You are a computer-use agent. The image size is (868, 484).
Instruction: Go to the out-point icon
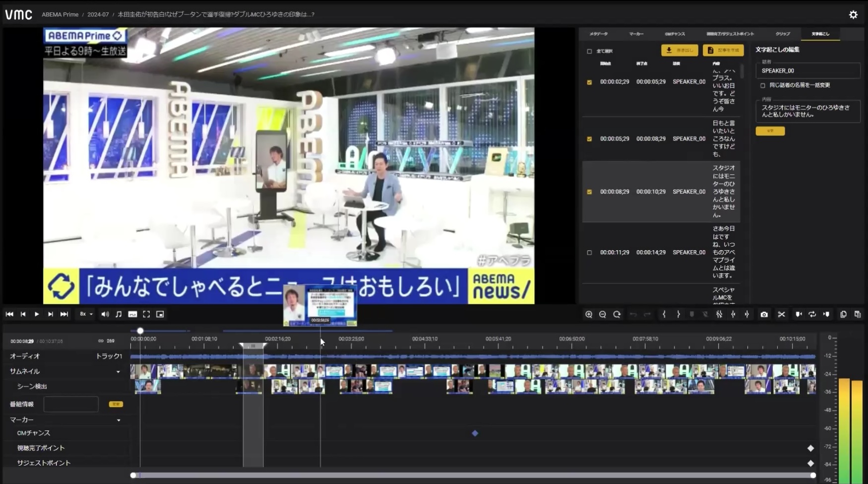pos(747,314)
